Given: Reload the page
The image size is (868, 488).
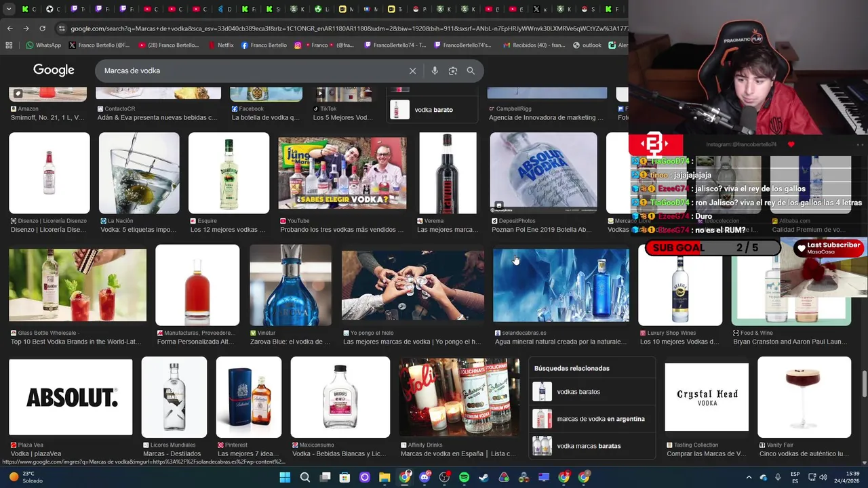Looking at the screenshot, I should coord(42,28).
